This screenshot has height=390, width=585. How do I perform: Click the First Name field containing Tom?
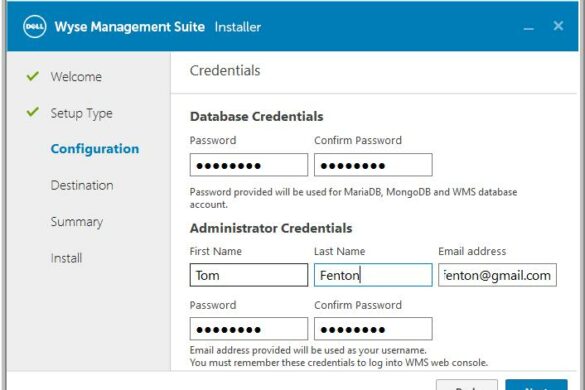tap(249, 275)
